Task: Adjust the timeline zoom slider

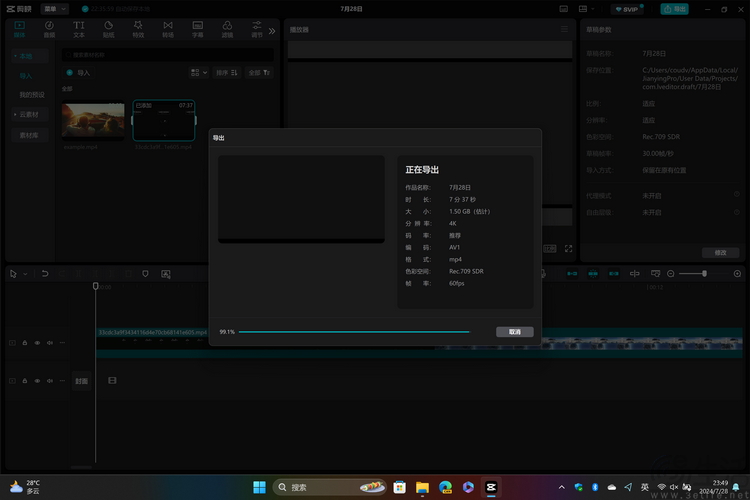Action: point(704,274)
